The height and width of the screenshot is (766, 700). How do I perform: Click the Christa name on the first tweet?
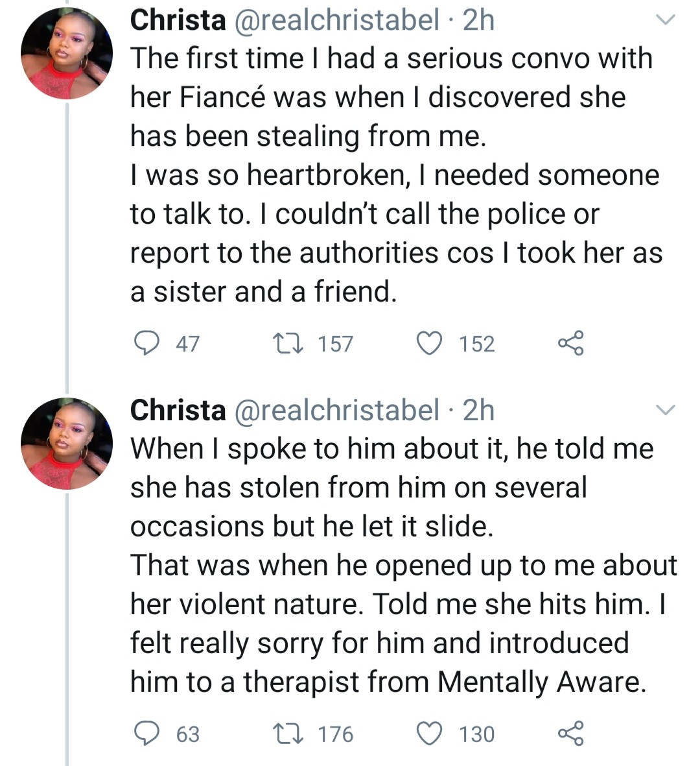[x=178, y=20]
